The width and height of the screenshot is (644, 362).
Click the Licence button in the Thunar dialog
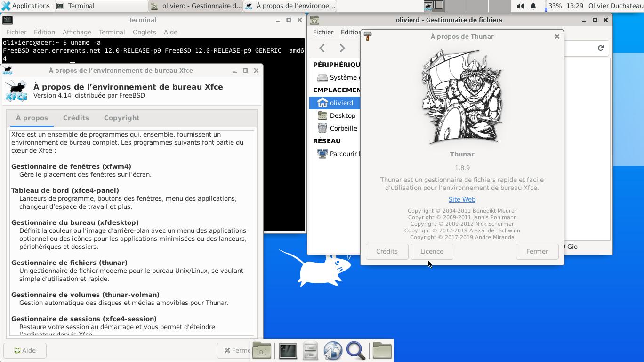tap(432, 251)
